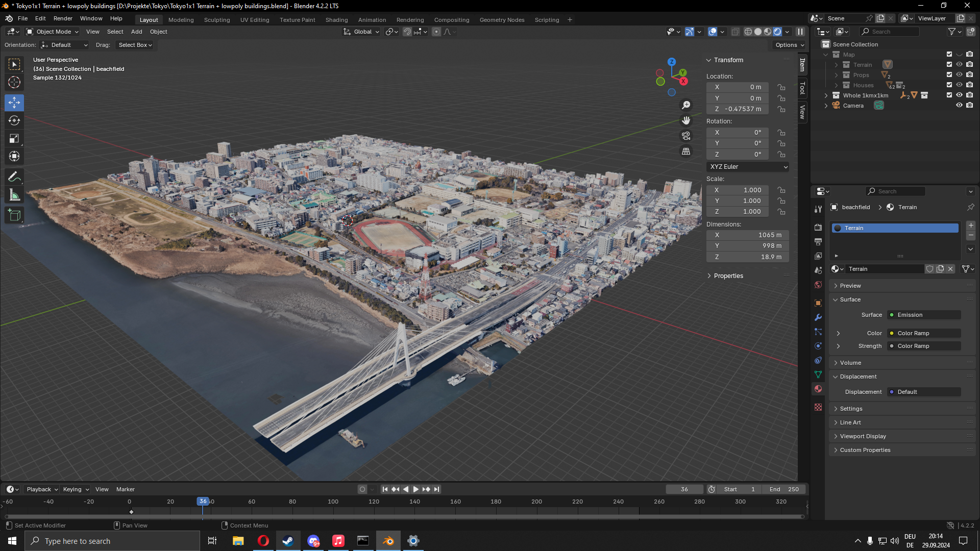The image size is (980, 551).
Task: Toggle Camera collection viewport visibility
Action: (x=959, y=105)
